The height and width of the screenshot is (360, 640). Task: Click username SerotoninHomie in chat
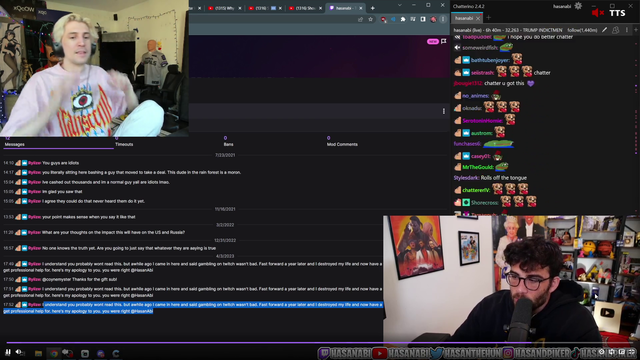[x=482, y=120]
